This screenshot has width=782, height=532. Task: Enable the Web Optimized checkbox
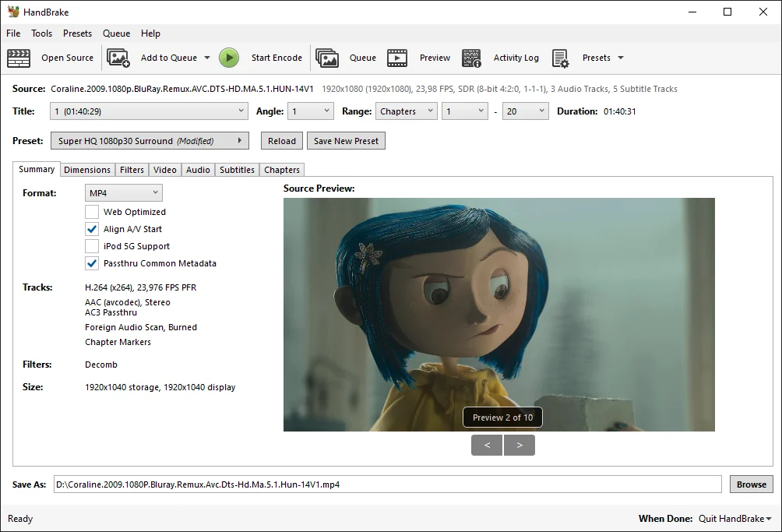click(92, 212)
